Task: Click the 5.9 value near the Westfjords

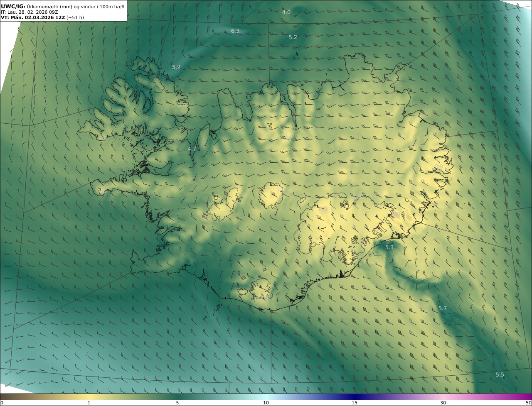Action: pos(176,67)
